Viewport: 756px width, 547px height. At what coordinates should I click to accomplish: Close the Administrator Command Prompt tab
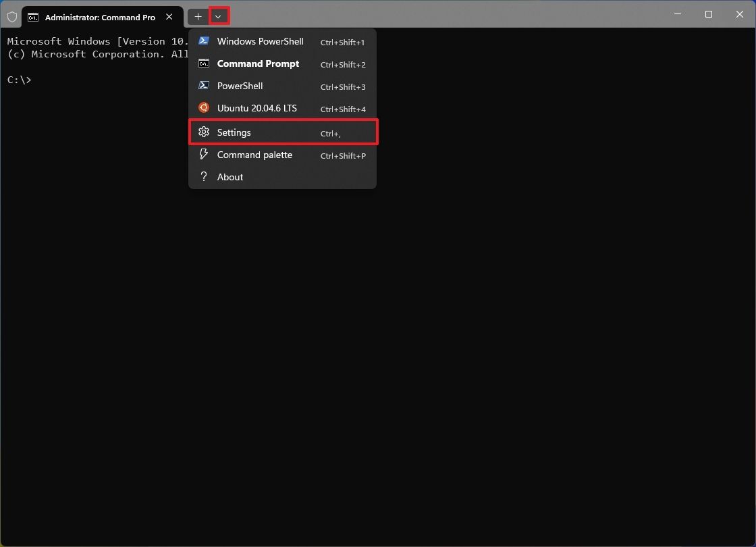click(169, 17)
